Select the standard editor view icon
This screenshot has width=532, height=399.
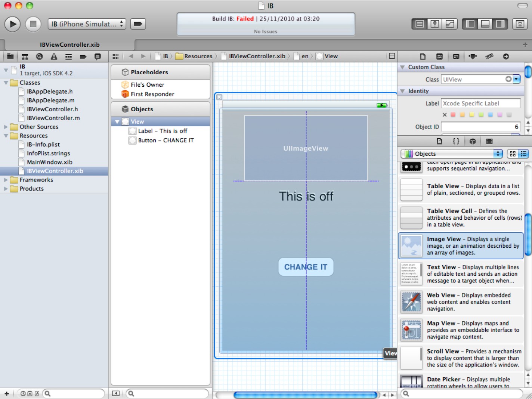click(x=420, y=24)
